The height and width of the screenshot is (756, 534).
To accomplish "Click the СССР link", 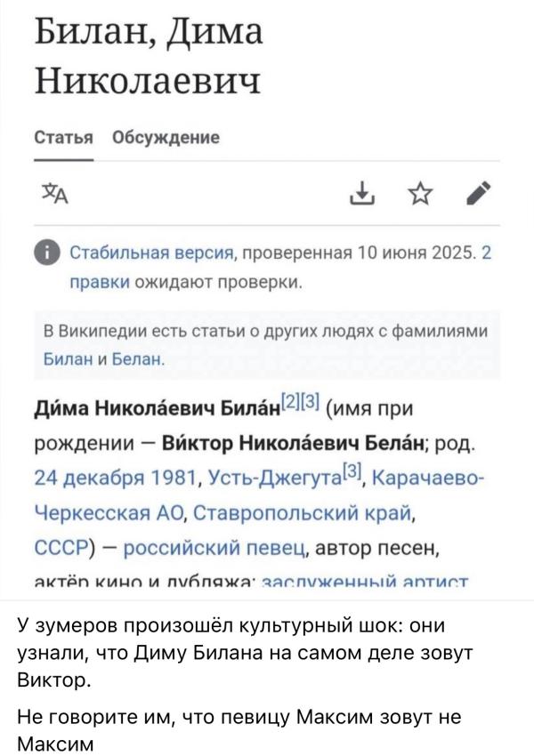I will [62, 545].
